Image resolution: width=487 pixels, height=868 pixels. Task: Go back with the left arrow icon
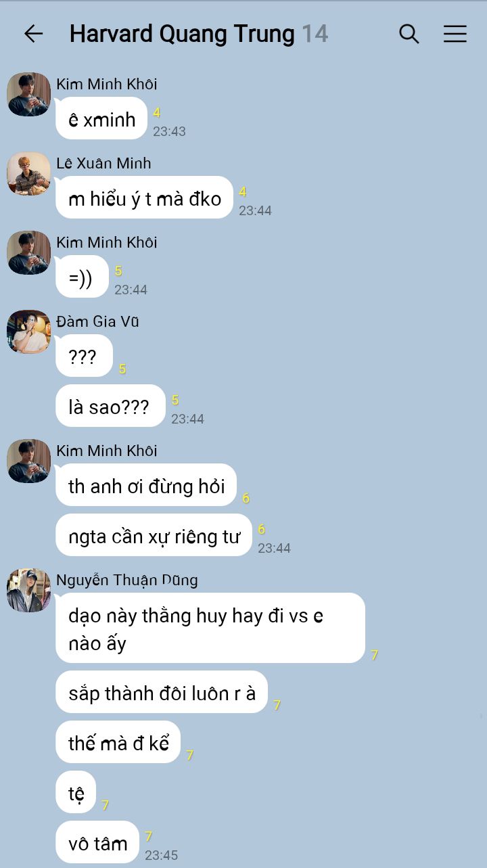[x=33, y=34]
